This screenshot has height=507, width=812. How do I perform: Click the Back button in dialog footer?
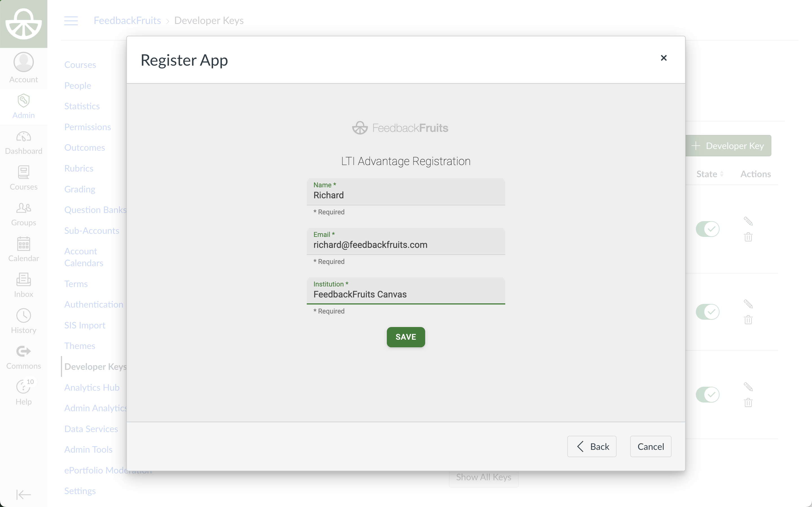(x=592, y=446)
